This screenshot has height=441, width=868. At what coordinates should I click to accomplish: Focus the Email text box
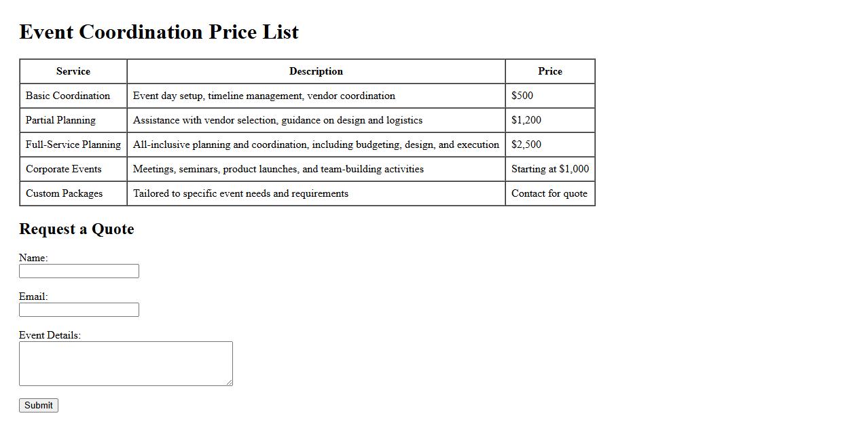pyautogui.click(x=79, y=310)
